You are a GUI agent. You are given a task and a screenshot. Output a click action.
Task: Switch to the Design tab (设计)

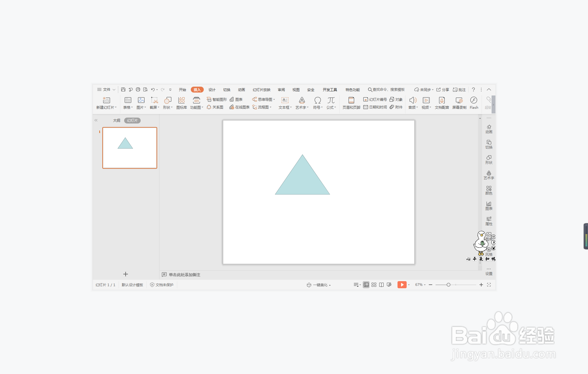212,90
